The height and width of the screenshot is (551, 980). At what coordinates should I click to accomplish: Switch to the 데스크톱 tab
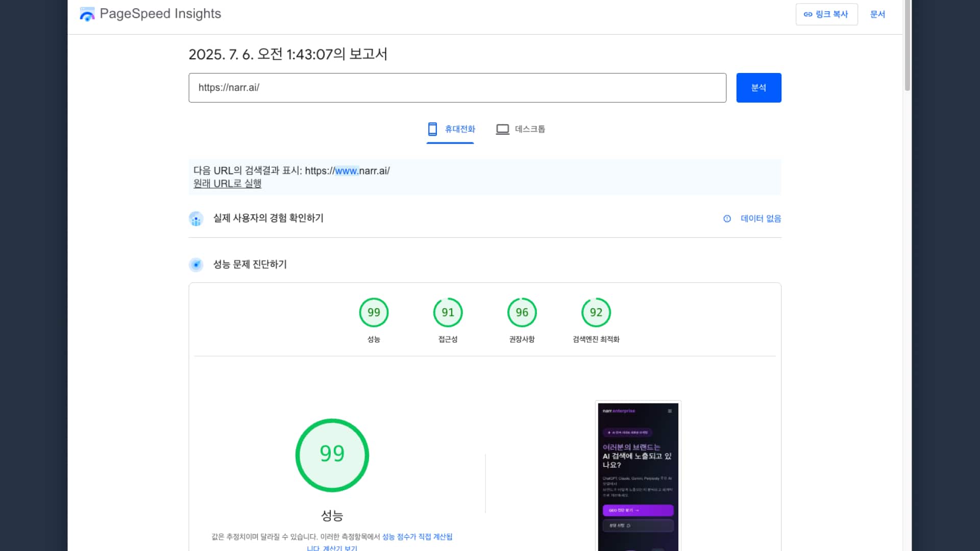[521, 129]
